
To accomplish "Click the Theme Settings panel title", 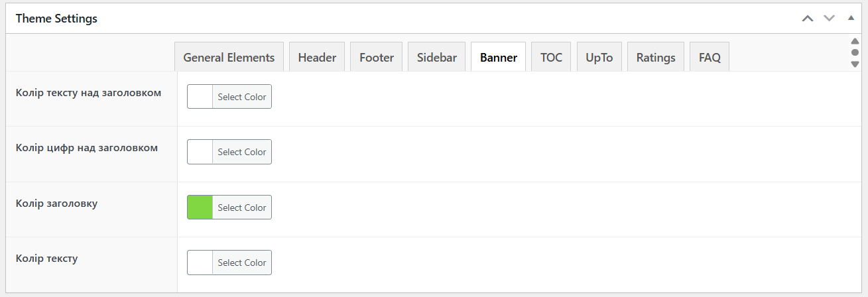I will [56, 19].
